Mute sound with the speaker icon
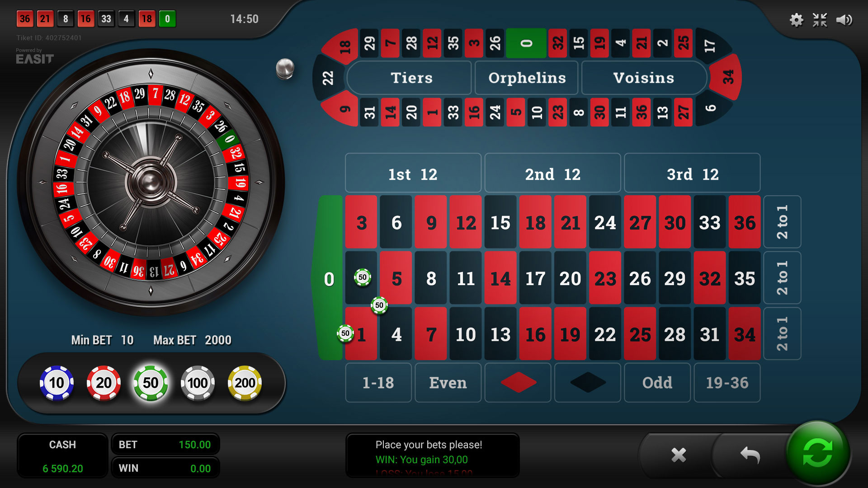The height and width of the screenshot is (488, 868). coord(844,20)
